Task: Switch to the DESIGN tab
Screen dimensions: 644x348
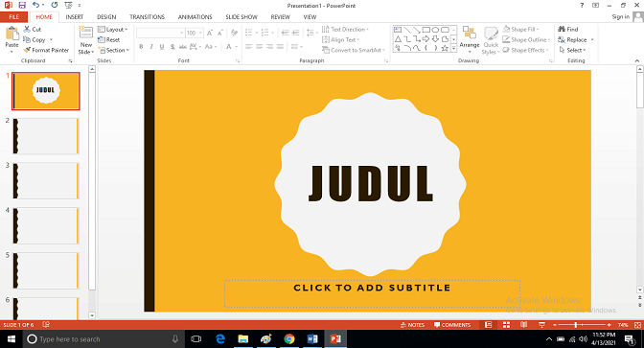Action: [x=106, y=17]
